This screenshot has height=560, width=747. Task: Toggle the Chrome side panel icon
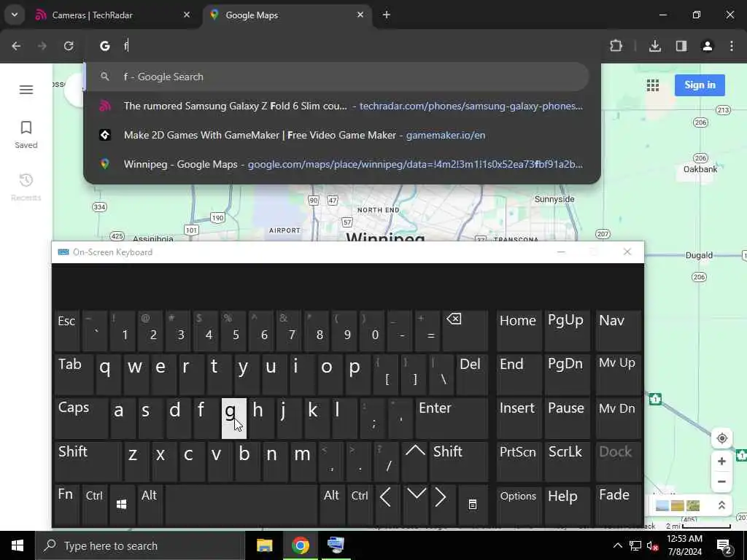681,46
